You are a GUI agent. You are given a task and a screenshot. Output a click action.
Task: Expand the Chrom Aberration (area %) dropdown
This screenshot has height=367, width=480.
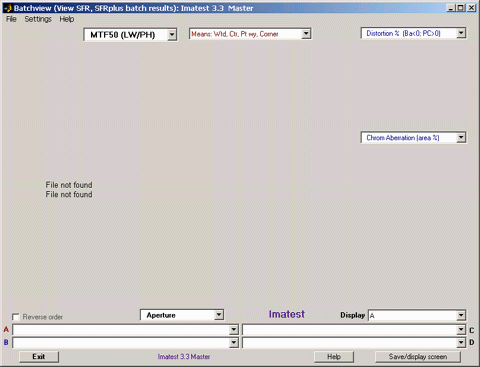[x=413, y=137]
